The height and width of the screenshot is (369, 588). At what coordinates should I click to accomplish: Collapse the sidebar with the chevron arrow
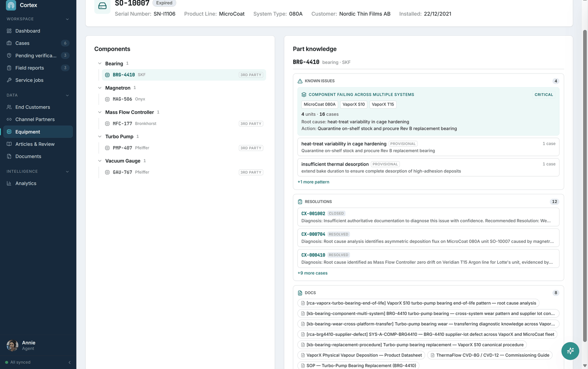click(x=69, y=362)
